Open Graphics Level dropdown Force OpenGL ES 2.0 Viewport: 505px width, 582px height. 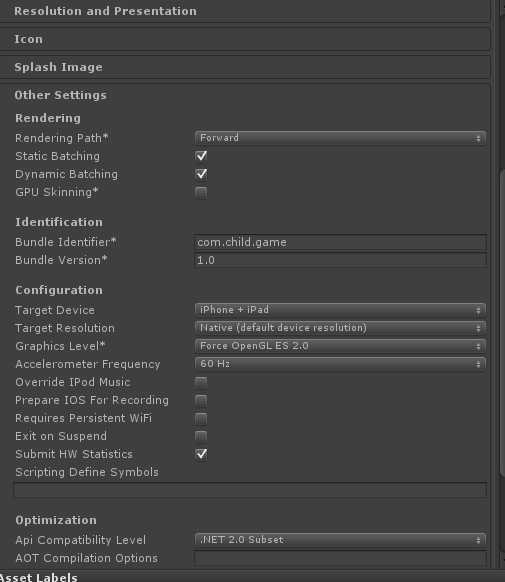340,346
